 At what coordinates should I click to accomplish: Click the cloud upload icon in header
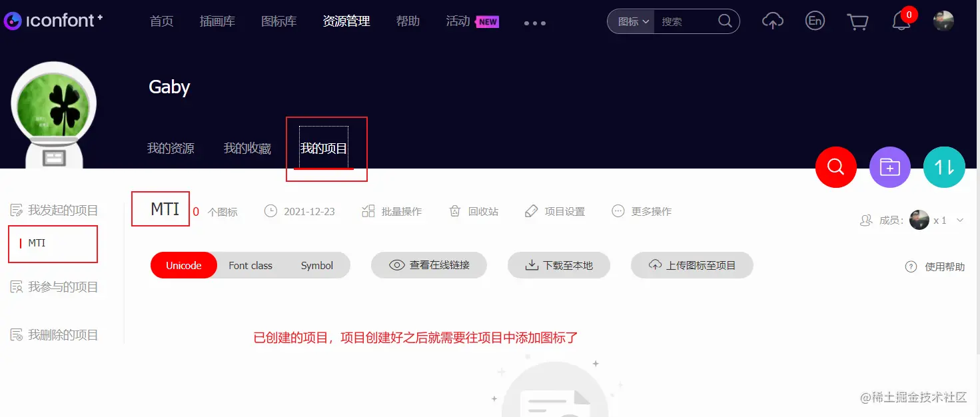[x=773, y=21]
